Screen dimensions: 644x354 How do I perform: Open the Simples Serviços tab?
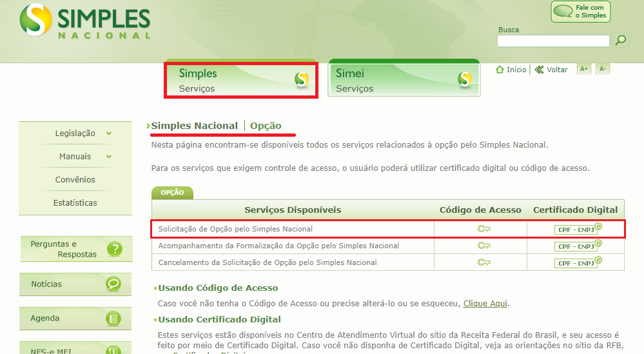pos(241,80)
